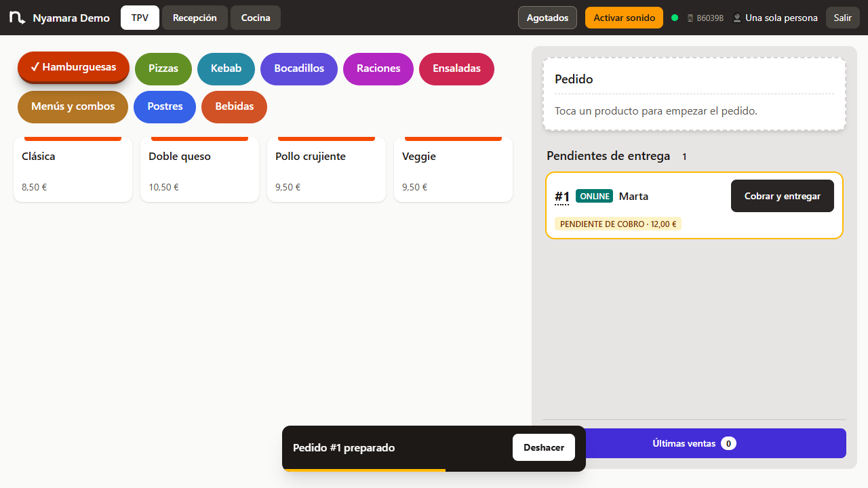
Task: Undo with the Deshacer button
Action: 544,447
